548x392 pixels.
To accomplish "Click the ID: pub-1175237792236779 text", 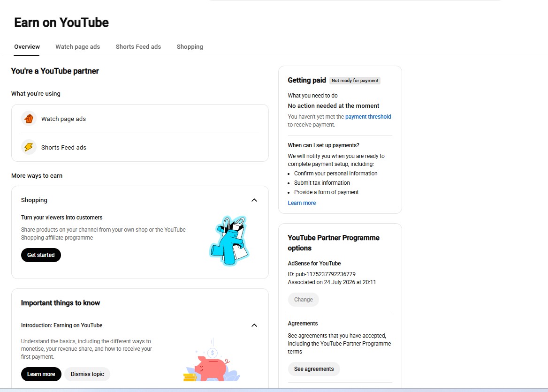I will pos(321,274).
